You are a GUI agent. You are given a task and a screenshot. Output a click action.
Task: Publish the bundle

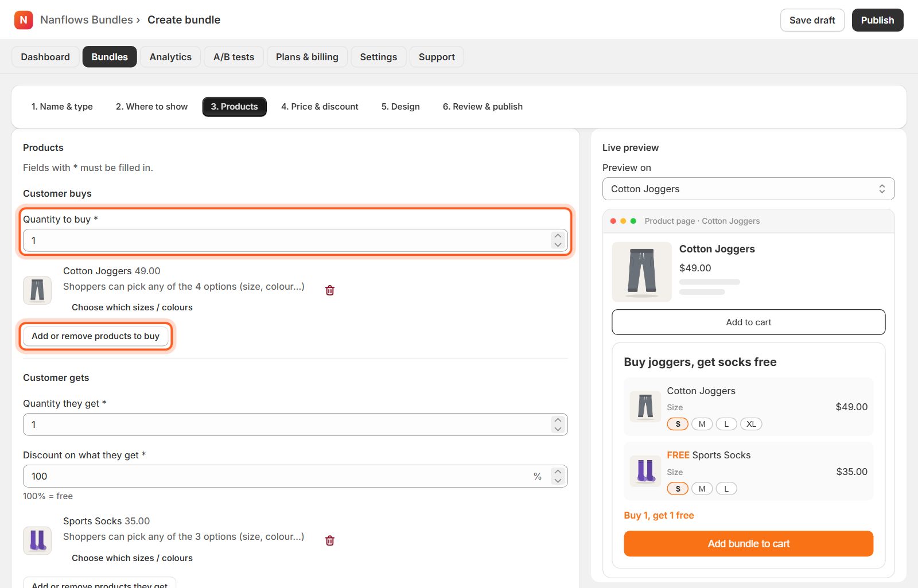(x=877, y=20)
